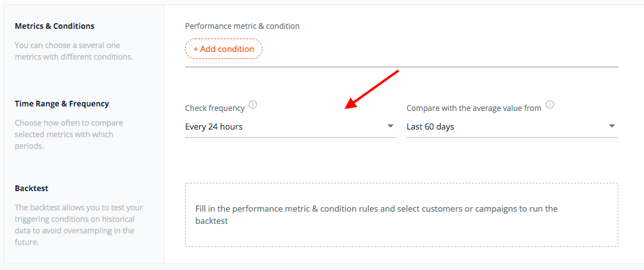This screenshot has width=644, height=270.
Task: Expand the "Every 24 hours" dropdown field
Action: coord(291,127)
